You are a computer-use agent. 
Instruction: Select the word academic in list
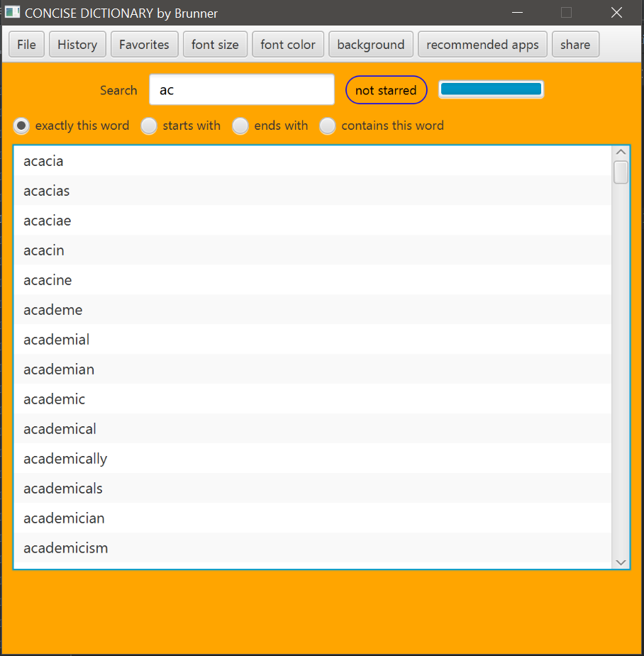pos(313,399)
